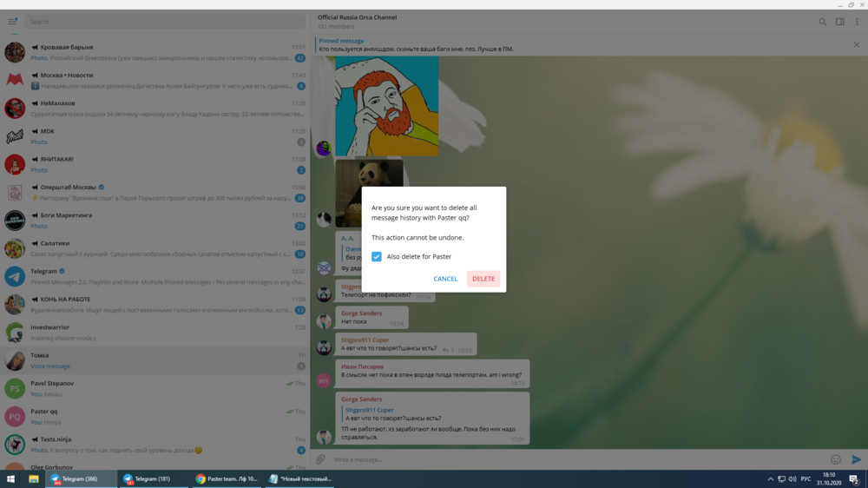Open the three-dot chat options menu
The height and width of the screenshot is (488, 868).
coord(857,22)
